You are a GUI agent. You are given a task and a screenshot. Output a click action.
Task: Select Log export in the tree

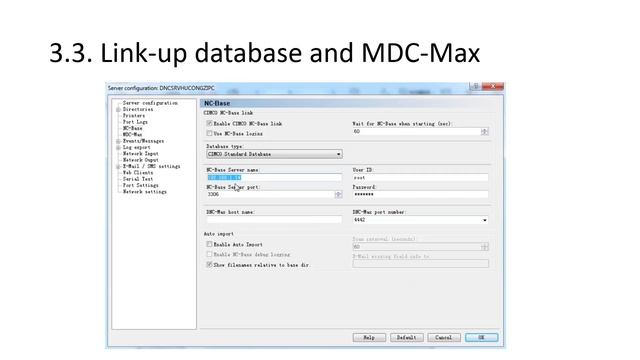pyautogui.click(x=137, y=147)
